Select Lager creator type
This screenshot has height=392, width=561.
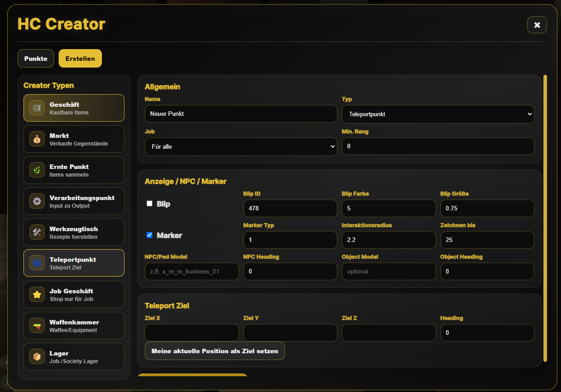tap(74, 356)
